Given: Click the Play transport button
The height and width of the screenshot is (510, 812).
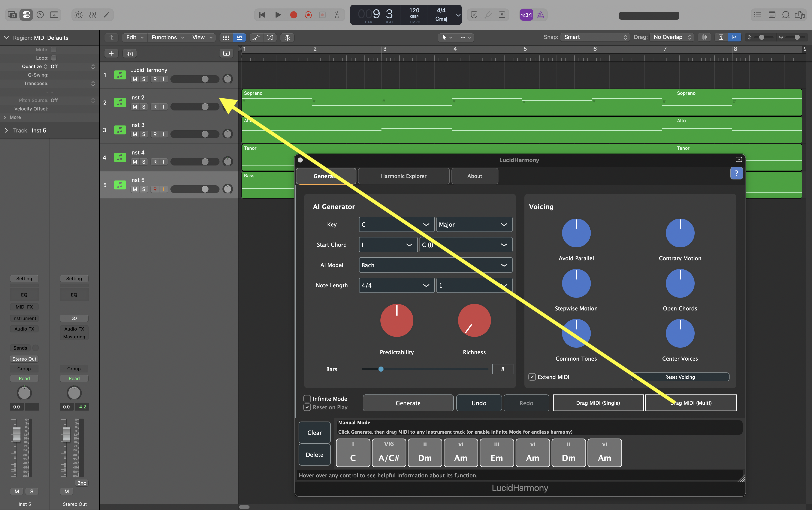Looking at the screenshot, I should click(x=278, y=15).
